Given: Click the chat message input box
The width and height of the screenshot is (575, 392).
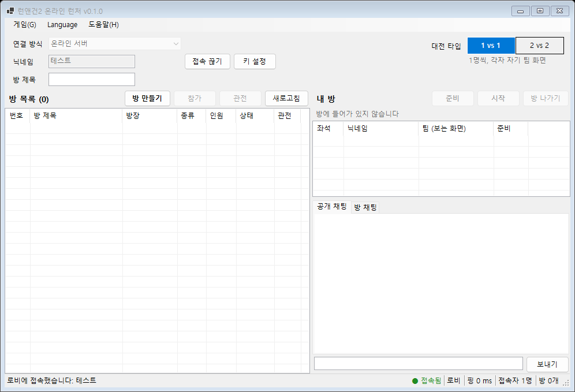Looking at the screenshot, I should pyautogui.click(x=419, y=364).
